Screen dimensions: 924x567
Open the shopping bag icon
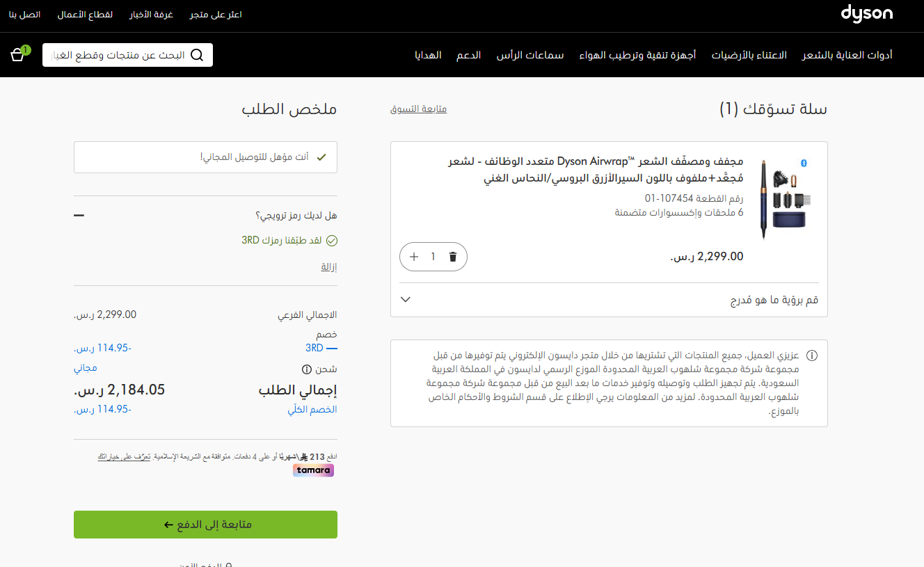coord(17,54)
